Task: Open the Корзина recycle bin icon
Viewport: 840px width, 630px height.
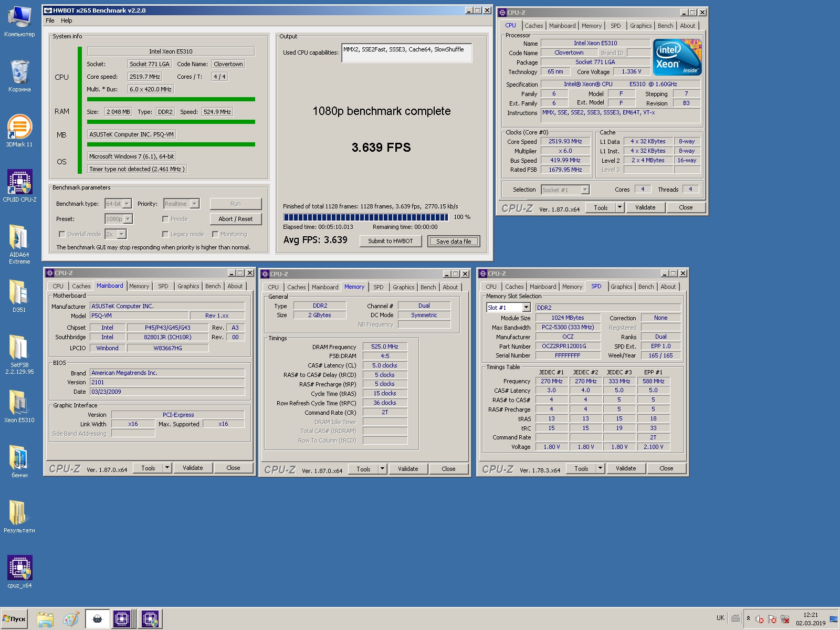Action: point(19,76)
